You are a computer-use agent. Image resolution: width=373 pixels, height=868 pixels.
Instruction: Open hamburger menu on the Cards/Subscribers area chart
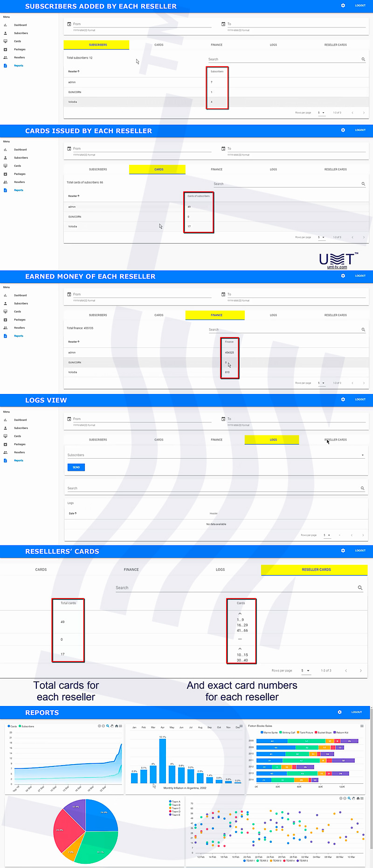click(120, 726)
